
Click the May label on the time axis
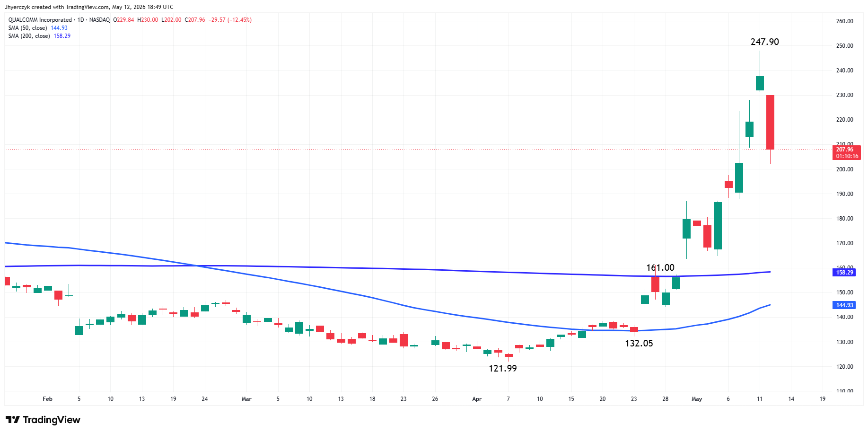pos(697,399)
